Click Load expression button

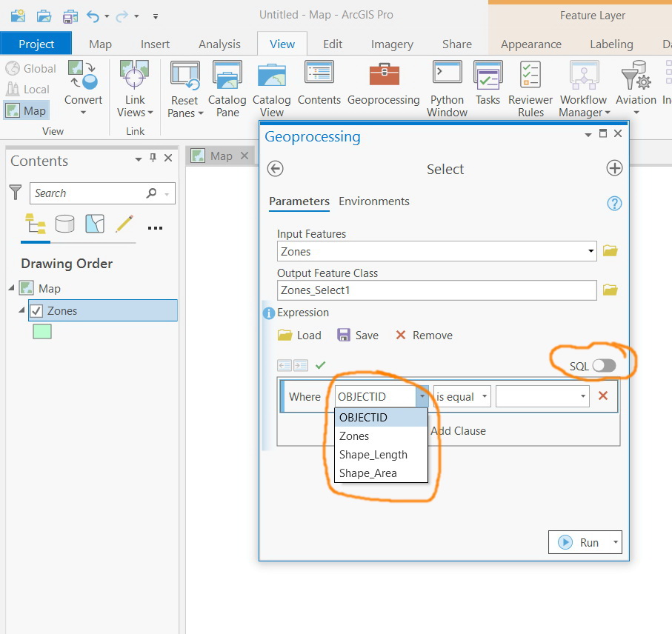(299, 335)
